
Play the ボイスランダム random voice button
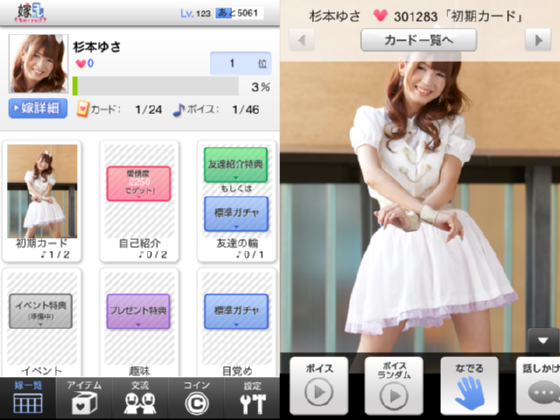(394, 385)
